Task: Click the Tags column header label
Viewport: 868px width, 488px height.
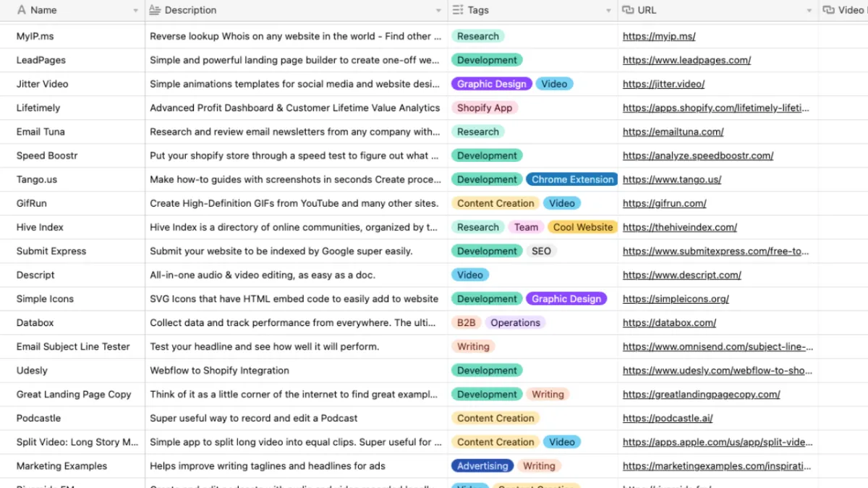Action: pos(478,10)
